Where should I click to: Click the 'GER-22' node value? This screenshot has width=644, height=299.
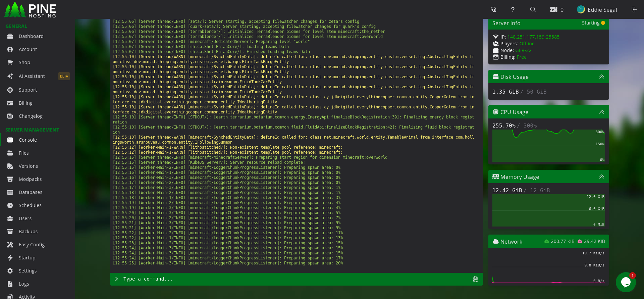click(x=523, y=50)
